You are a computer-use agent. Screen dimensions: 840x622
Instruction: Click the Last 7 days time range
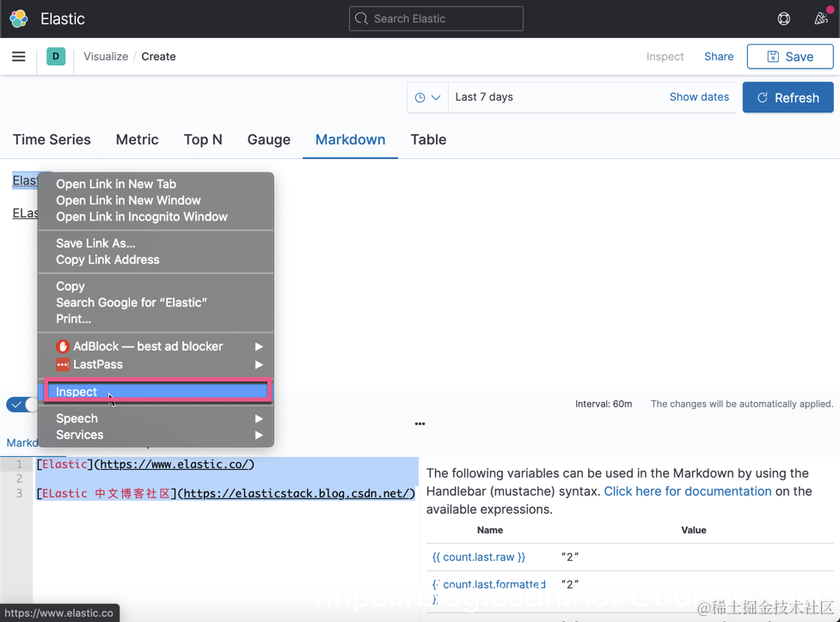point(484,97)
